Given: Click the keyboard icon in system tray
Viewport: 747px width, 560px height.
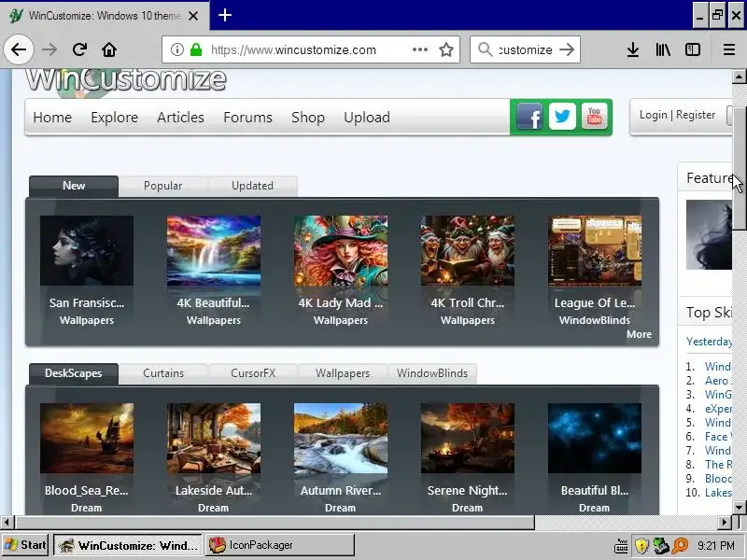Looking at the screenshot, I should [x=621, y=546].
